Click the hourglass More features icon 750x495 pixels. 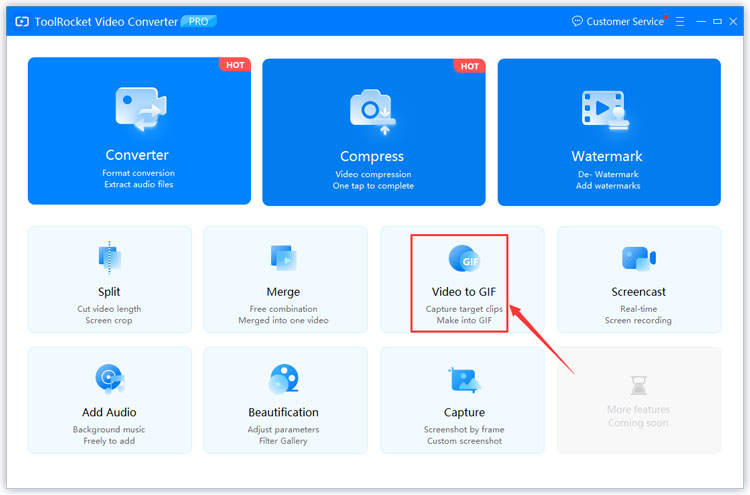pyautogui.click(x=639, y=385)
